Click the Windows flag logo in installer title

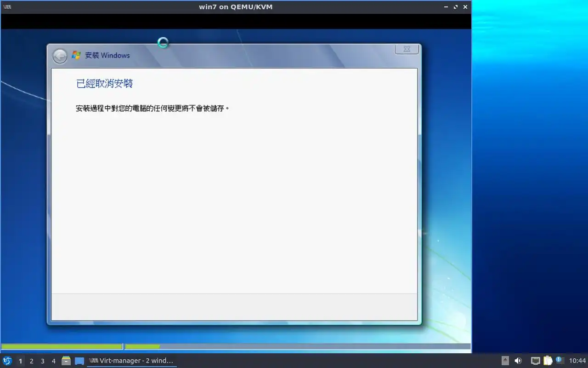coord(76,55)
